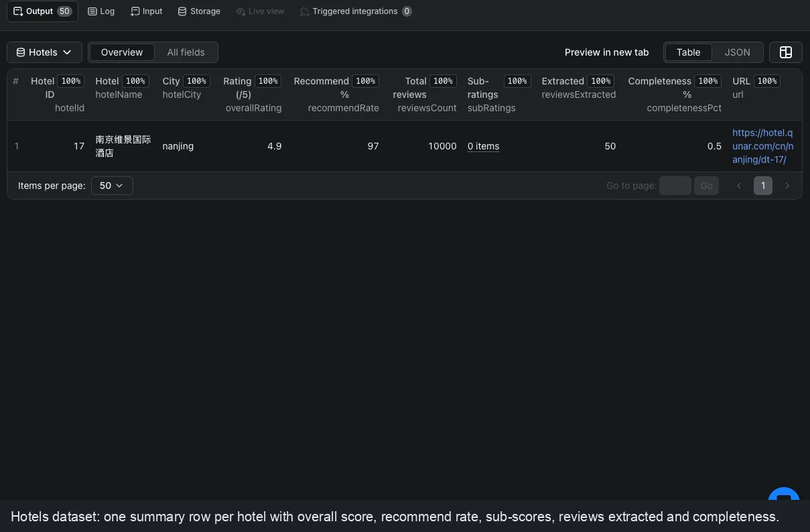Open the Output tab
Image resolution: width=810 pixels, height=532 pixels.
coord(42,11)
